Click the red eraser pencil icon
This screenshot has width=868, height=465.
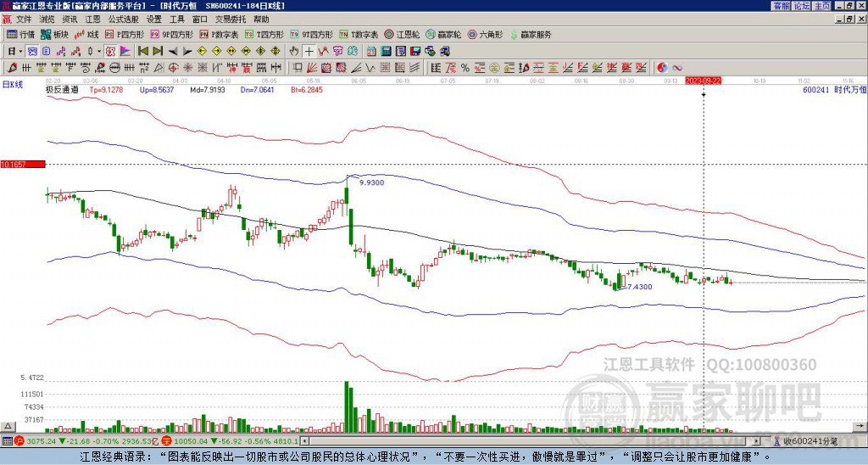tap(100, 68)
